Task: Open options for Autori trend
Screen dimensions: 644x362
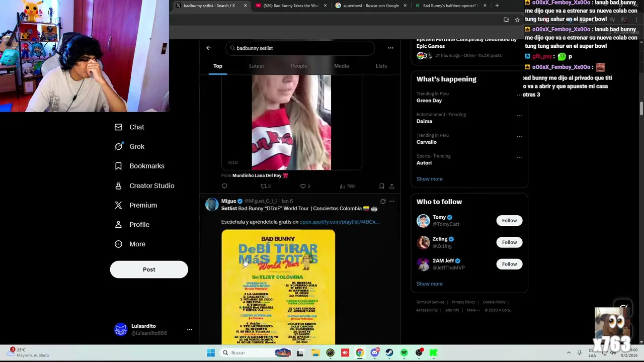Action: pos(519,157)
